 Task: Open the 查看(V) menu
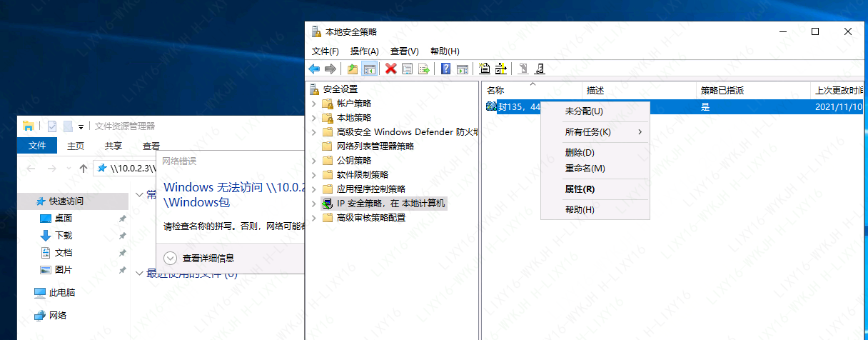tap(405, 51)
